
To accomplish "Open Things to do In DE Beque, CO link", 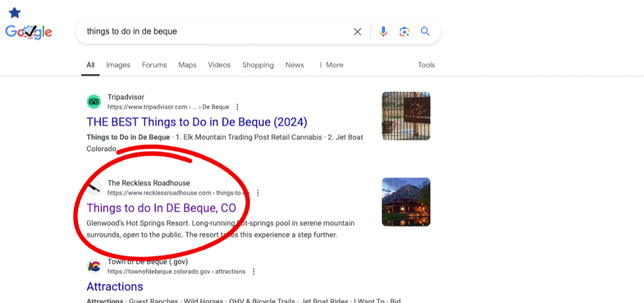I will 162,208.
